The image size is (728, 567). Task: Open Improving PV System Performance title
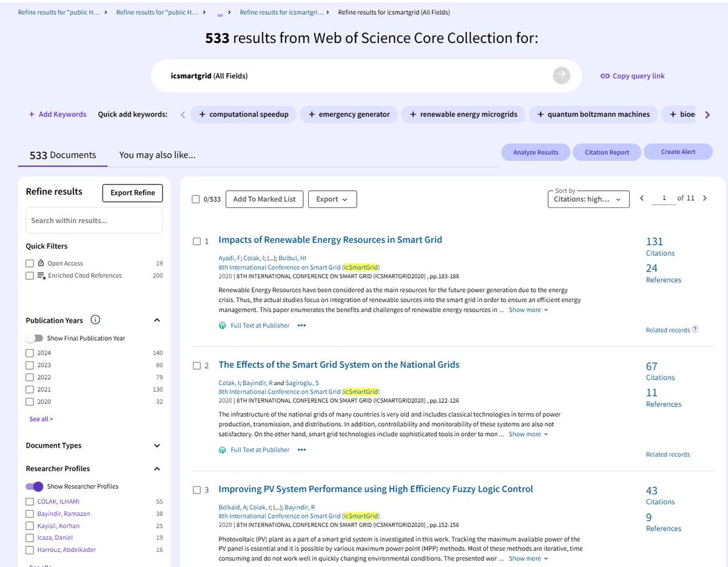click(376, 489)
